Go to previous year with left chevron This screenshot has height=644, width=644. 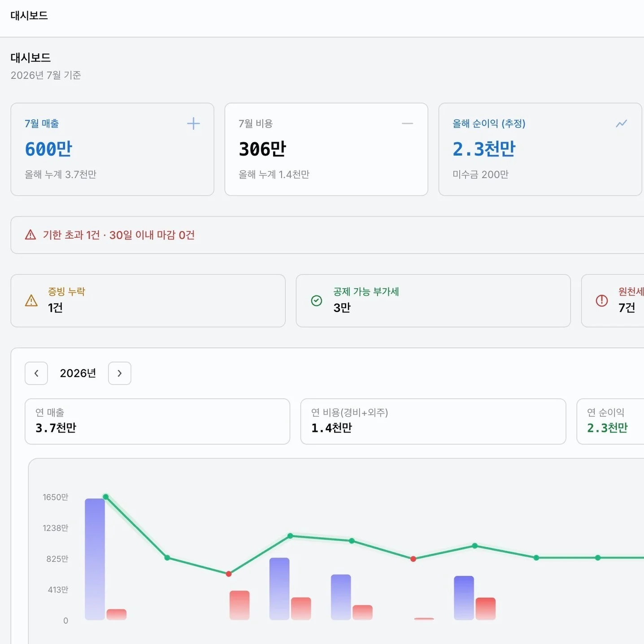click(36, 373)
